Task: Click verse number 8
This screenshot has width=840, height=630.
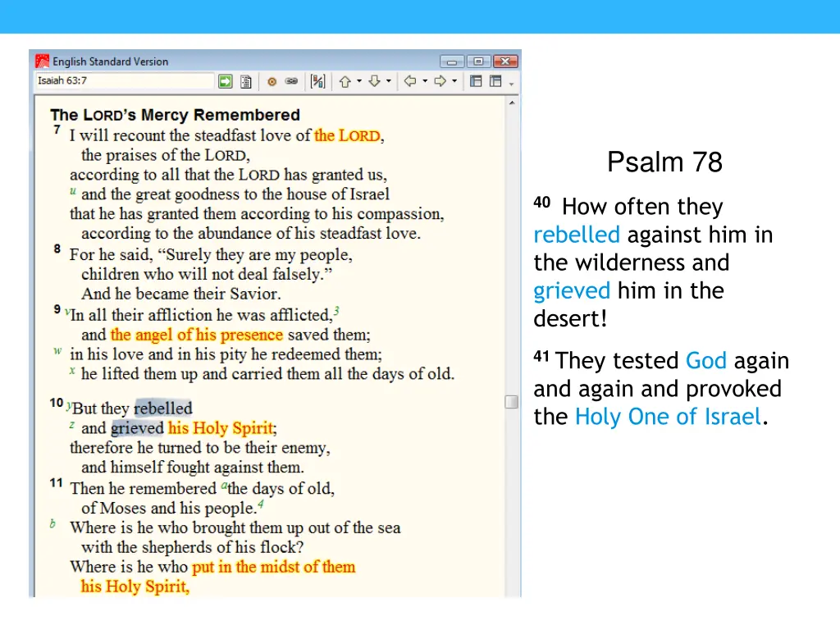Action: pos(57,249)
